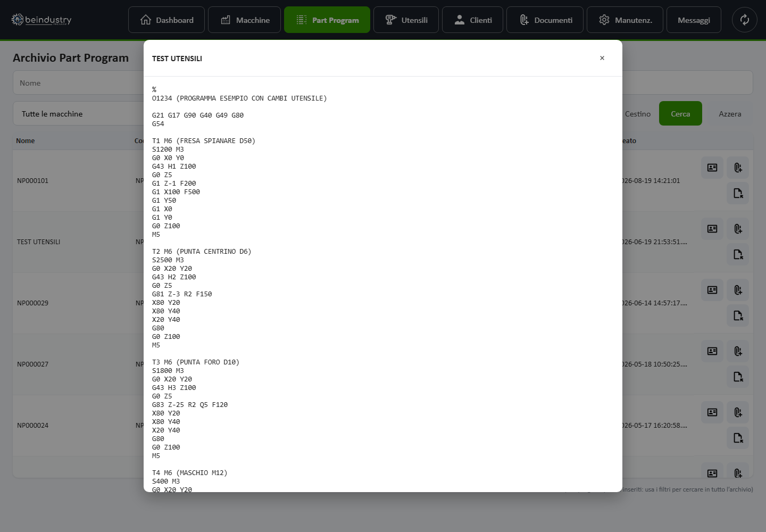Image resolution: width=766 pixels, height=532 pixels.
Task: Click the Azzera reset button
Action: coord(730,114)
